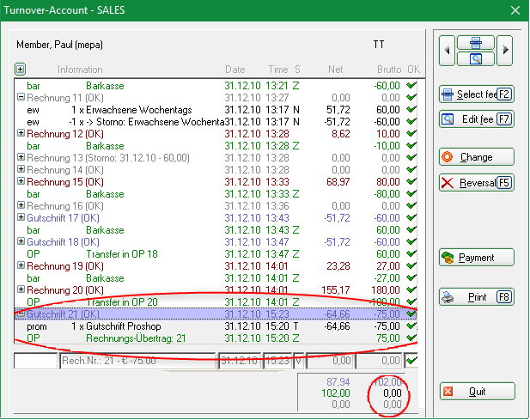Screen dimensions: 530x420
Task: Quit the turnover account dialog
Action: [478, 392]
